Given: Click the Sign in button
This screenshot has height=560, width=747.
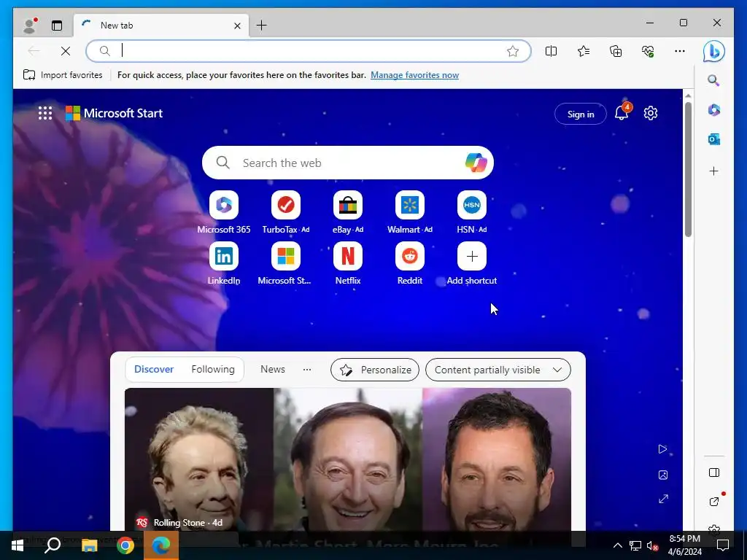Looking at the screenshot, I should [580, 114].
